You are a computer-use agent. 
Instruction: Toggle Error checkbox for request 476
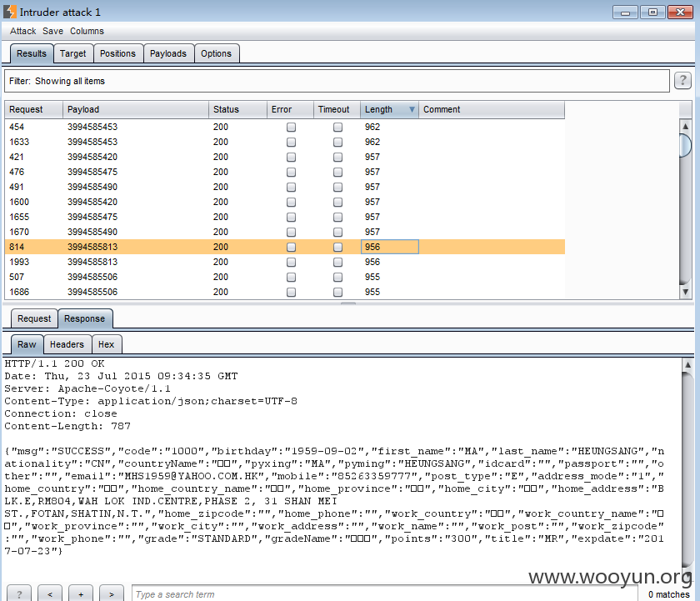pyautogui.click(x=291, y=172)
